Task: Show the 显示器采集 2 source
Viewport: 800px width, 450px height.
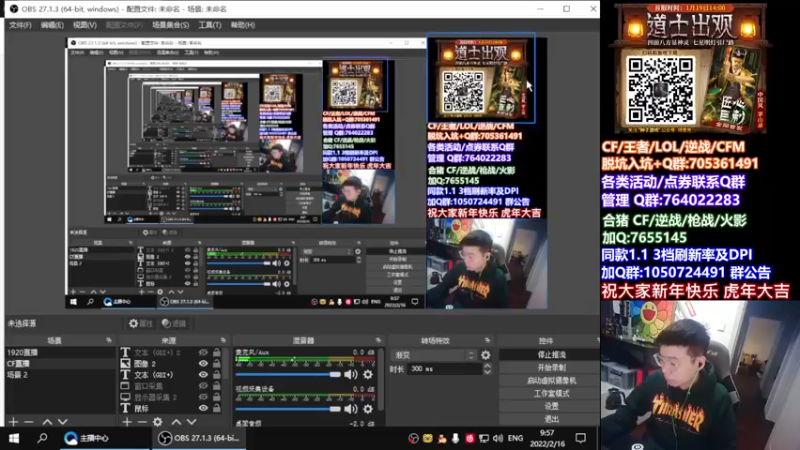Action: 203,397
